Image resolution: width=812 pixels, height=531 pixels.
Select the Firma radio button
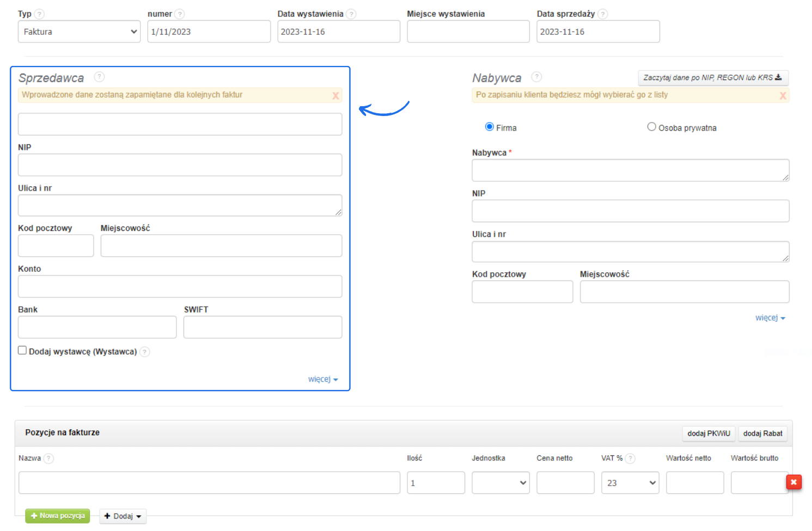(x=489, y=127)
